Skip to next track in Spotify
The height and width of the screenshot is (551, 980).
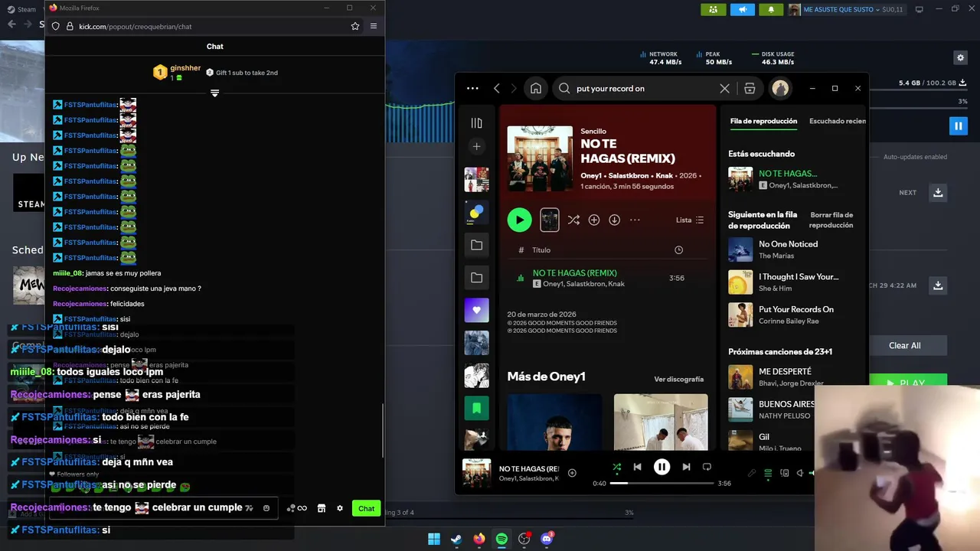click(x=686, y=467)
